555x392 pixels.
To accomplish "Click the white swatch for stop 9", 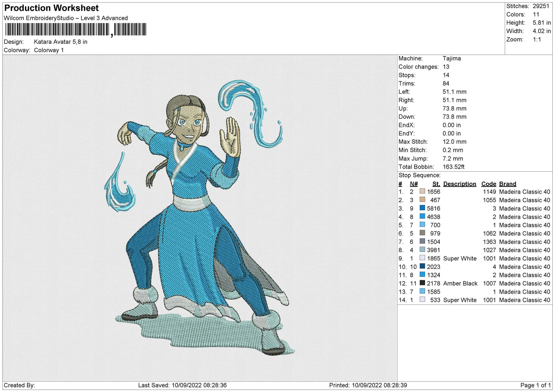I will (422, 258).
